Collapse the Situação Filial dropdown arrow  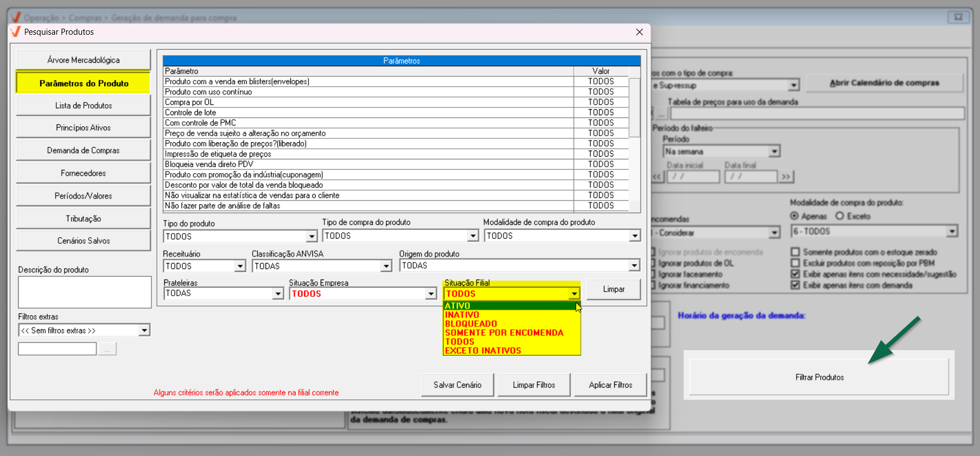574,294
